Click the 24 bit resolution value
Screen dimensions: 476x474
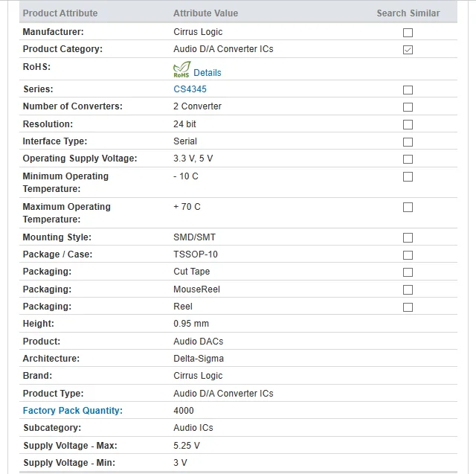tap(184, 124)
